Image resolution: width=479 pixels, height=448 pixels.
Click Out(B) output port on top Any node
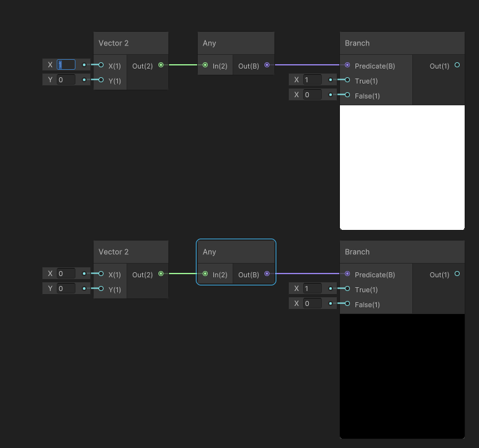[x=267, y=65]
